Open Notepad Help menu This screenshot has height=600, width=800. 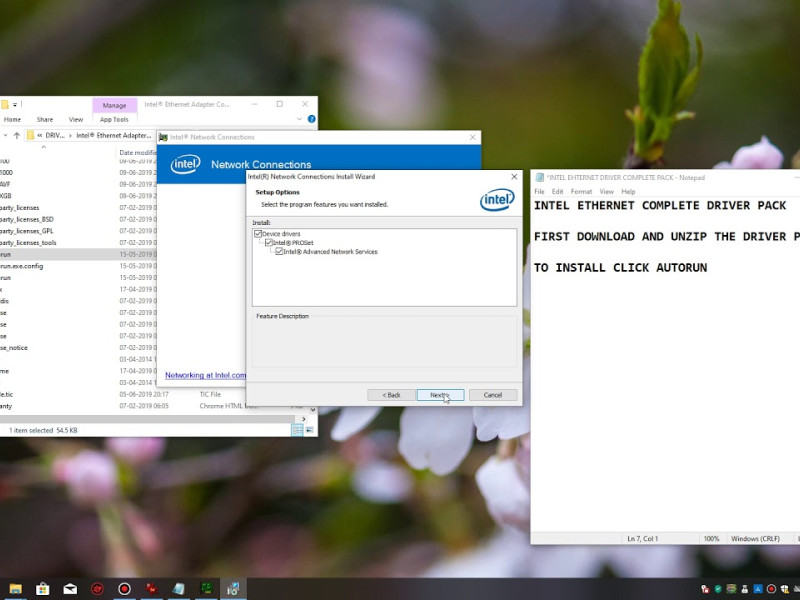(x=628, y=191)
